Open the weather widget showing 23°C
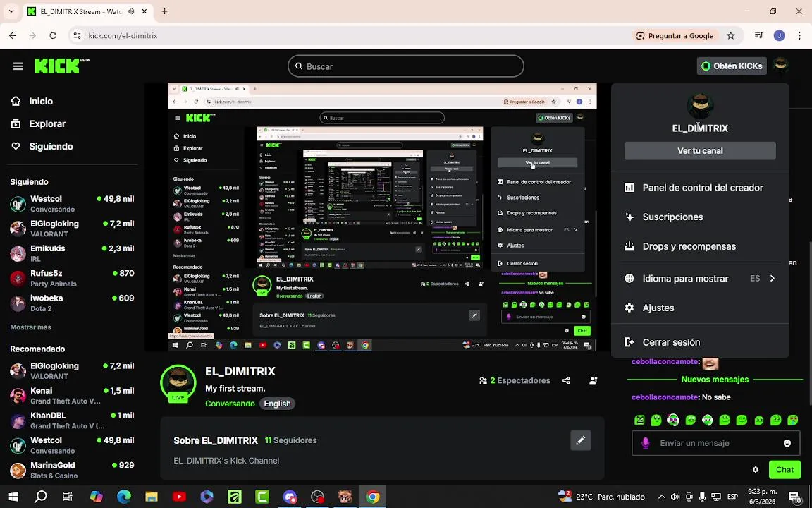This screenshot has width=812, height=508. (x=601, y=497)
